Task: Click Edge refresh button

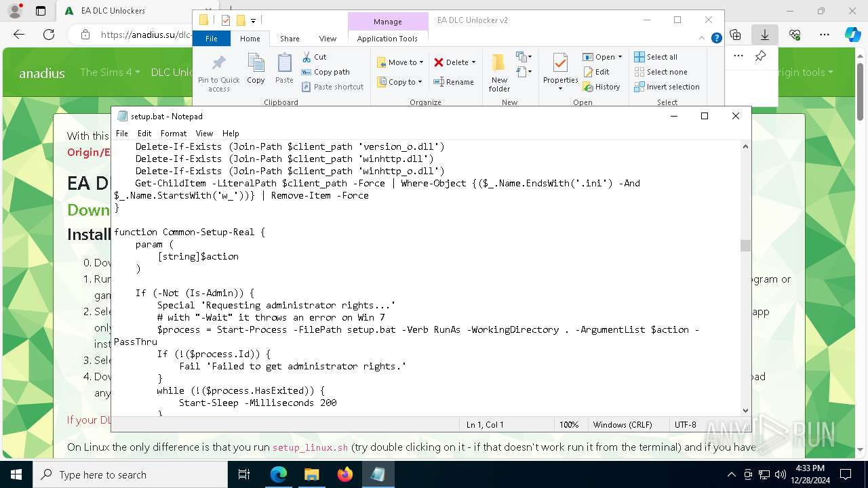Action: click(x=49, y=35)
